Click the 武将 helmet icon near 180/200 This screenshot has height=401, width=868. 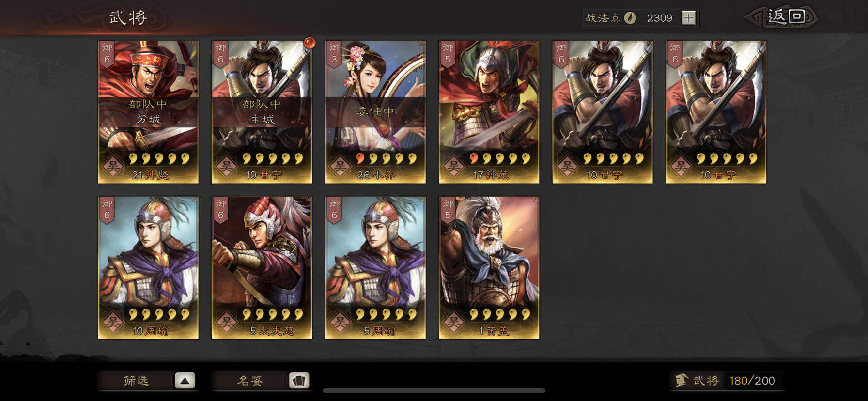(x=682, y=381)
